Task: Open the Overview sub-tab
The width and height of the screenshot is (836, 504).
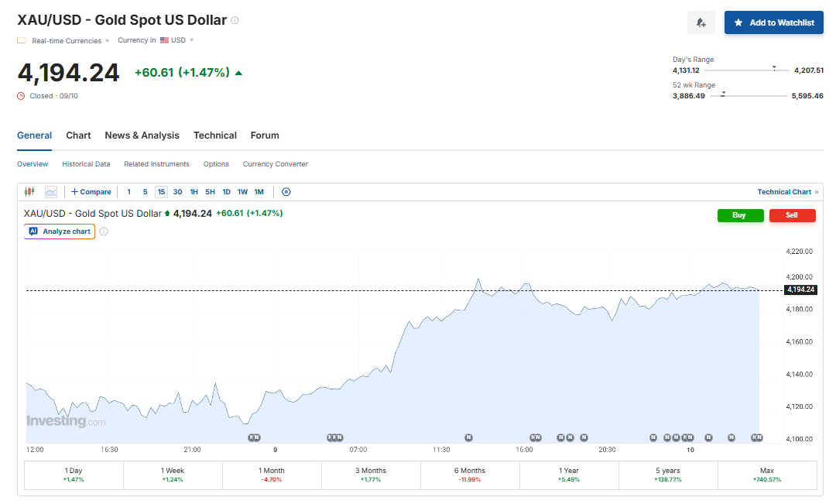Action: (x=33, y=164)
